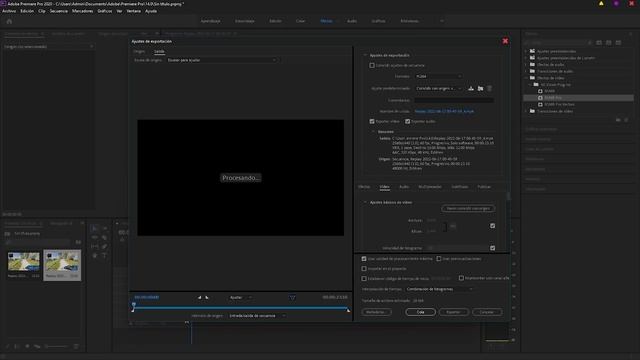This screenshot has height=360, width=640.
Task: Select the Slip tool in the Tools panel
Action: click(x=94, y=247)
